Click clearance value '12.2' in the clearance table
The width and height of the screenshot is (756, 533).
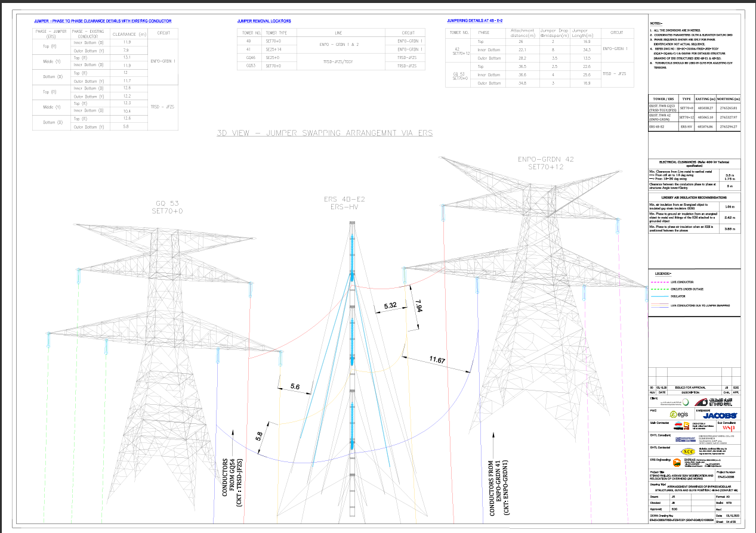point(126,96)
